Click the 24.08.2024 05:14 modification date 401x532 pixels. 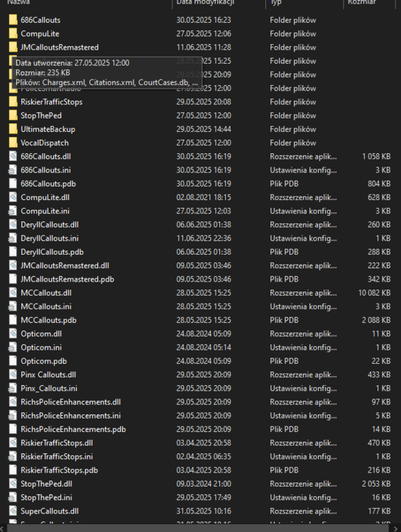coord(204,348)
